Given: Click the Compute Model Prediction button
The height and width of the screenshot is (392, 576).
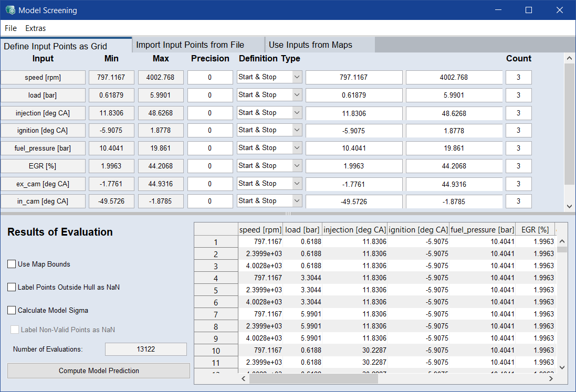Looking at the screenshot, I should click(x=99, y=370).
